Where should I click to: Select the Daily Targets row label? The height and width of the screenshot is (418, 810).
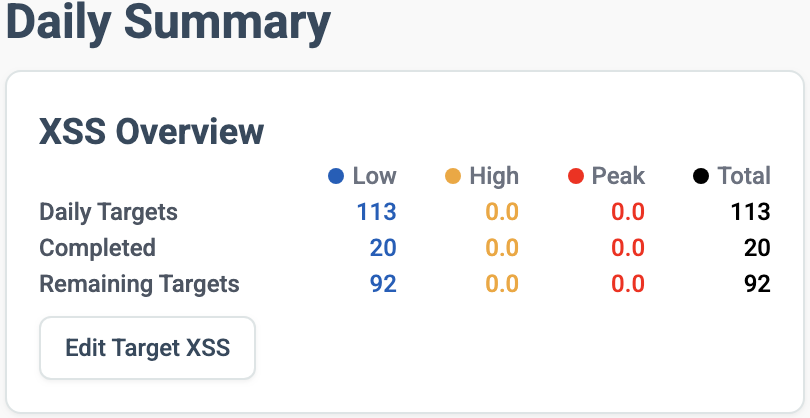point(108,212)
